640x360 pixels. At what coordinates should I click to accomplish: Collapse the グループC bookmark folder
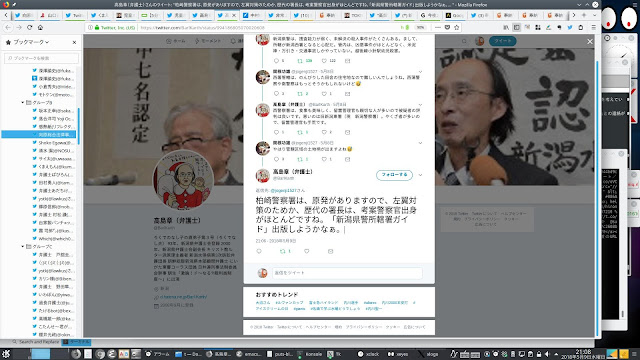pyautogui.click(x=22, y=247)
